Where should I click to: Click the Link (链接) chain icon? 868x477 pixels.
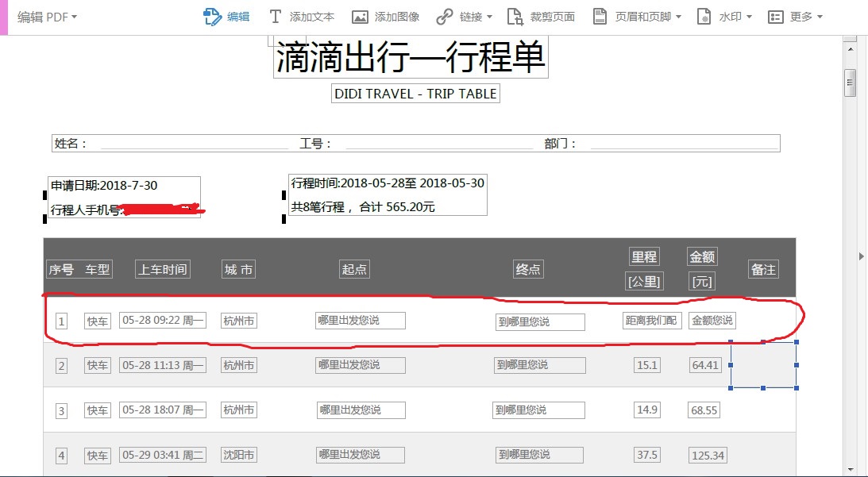(x=445, y=17)
